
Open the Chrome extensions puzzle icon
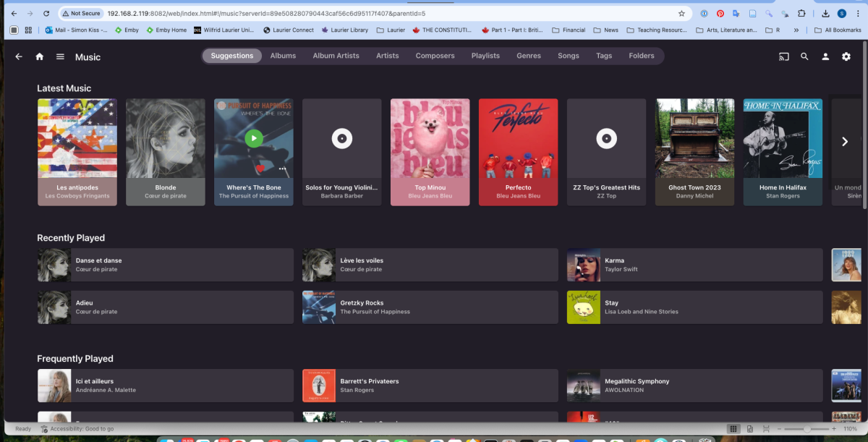coord(801,14)
